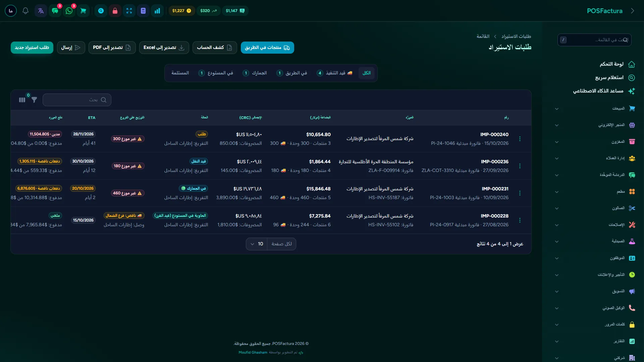Open the calculator icon in top bar
The height and width of the screenshot is (362, 644).
(143, 11)
